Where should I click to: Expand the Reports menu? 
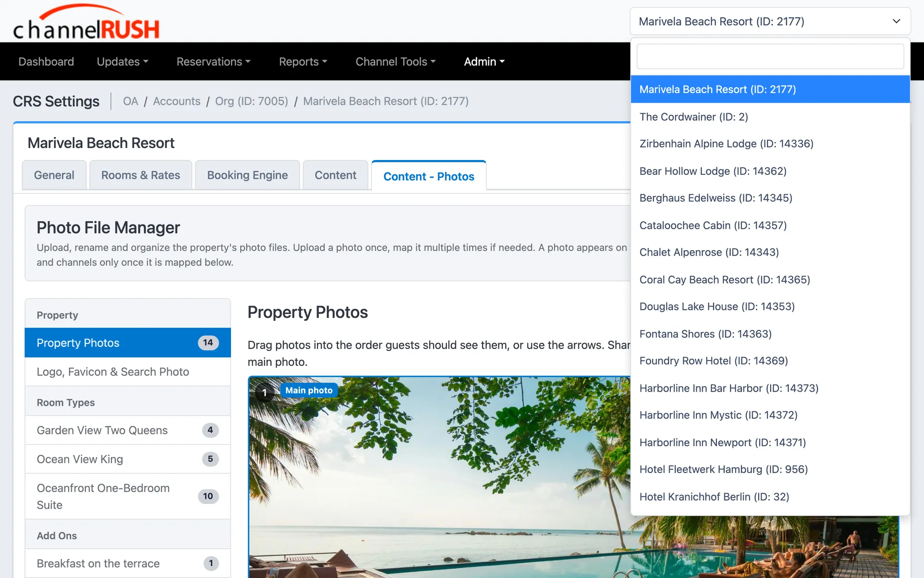pyautogui.click(x=303, y=61)
